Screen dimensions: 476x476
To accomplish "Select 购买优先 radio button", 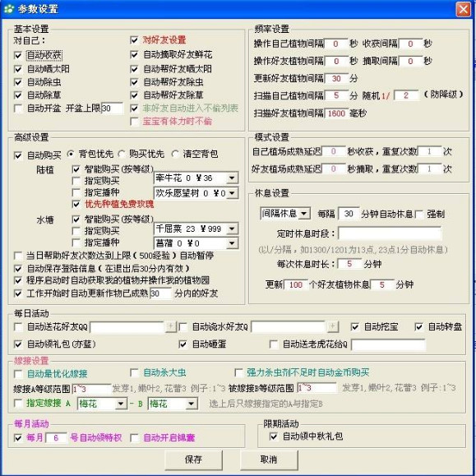I will (122, 155).
